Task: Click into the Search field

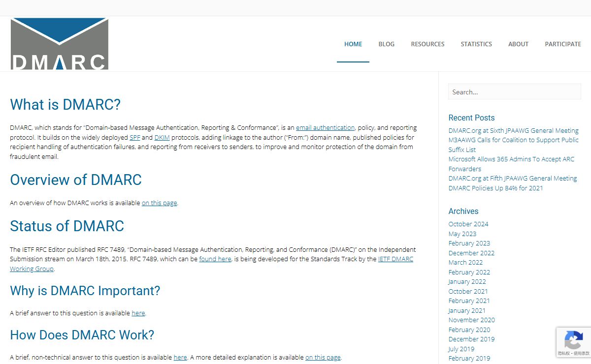Action: click(x=515, y=91)
